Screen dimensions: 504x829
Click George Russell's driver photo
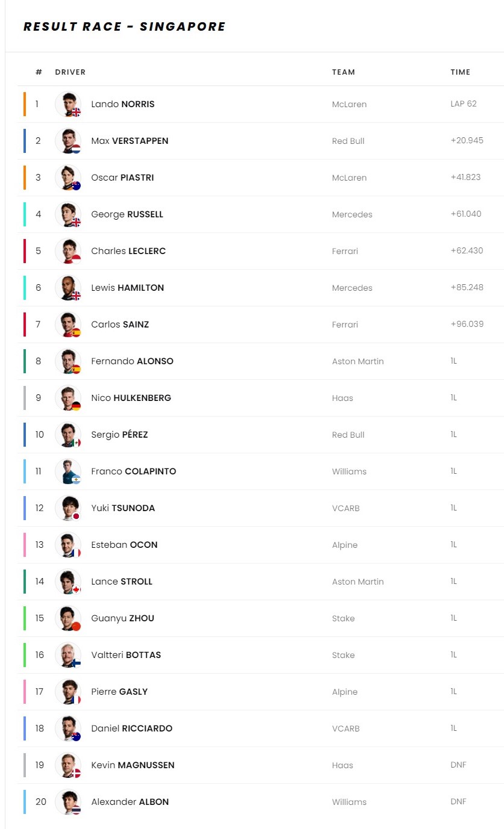click(67, 214)
